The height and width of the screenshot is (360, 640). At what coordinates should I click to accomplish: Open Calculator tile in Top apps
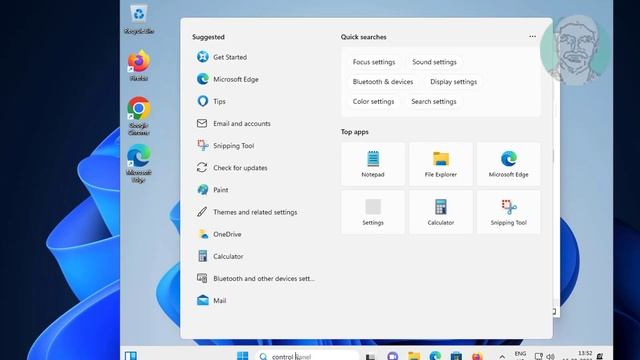point(441,212)
